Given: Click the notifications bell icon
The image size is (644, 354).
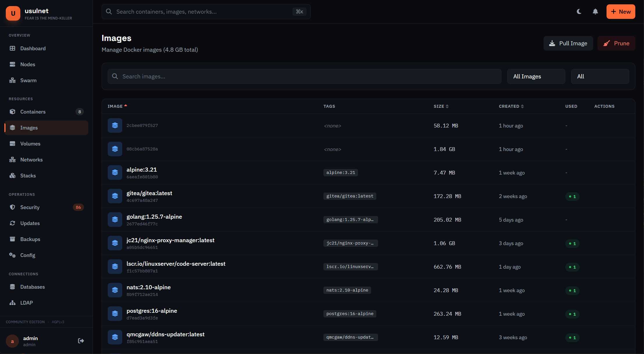Looking at the screenshot, I should [595, 12].
